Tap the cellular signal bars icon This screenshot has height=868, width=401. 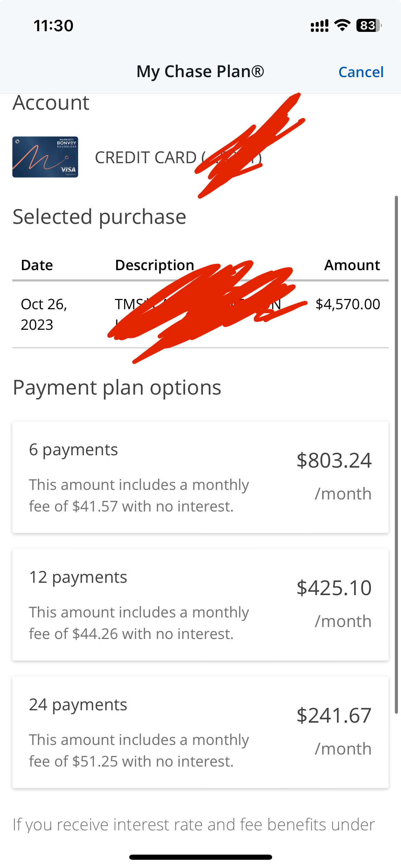pyautogui.click(x=319, y=26)
